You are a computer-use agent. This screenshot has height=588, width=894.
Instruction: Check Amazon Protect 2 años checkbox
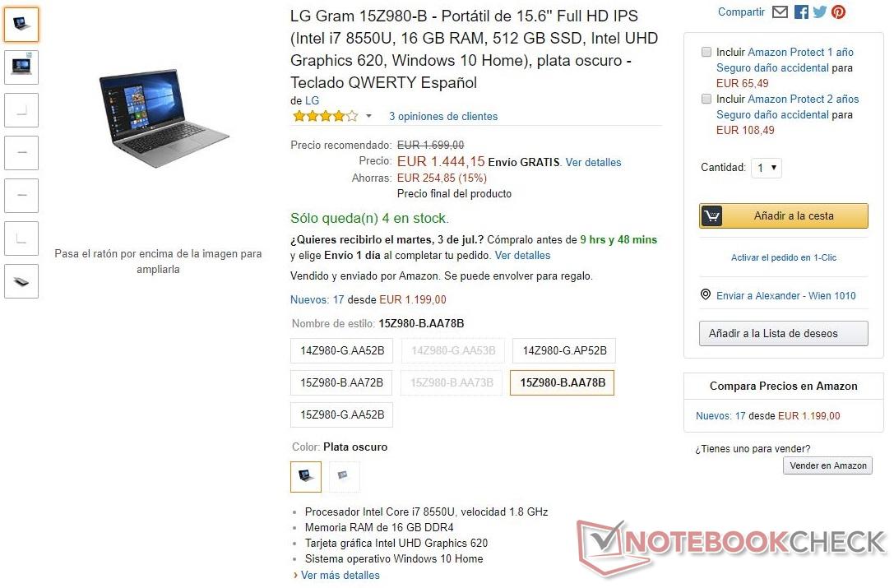706,99
